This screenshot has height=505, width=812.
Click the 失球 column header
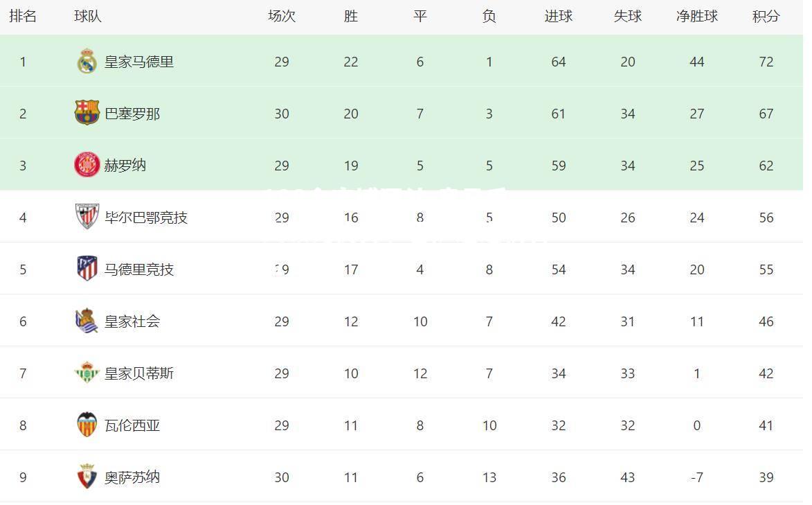tap(628, 16)
